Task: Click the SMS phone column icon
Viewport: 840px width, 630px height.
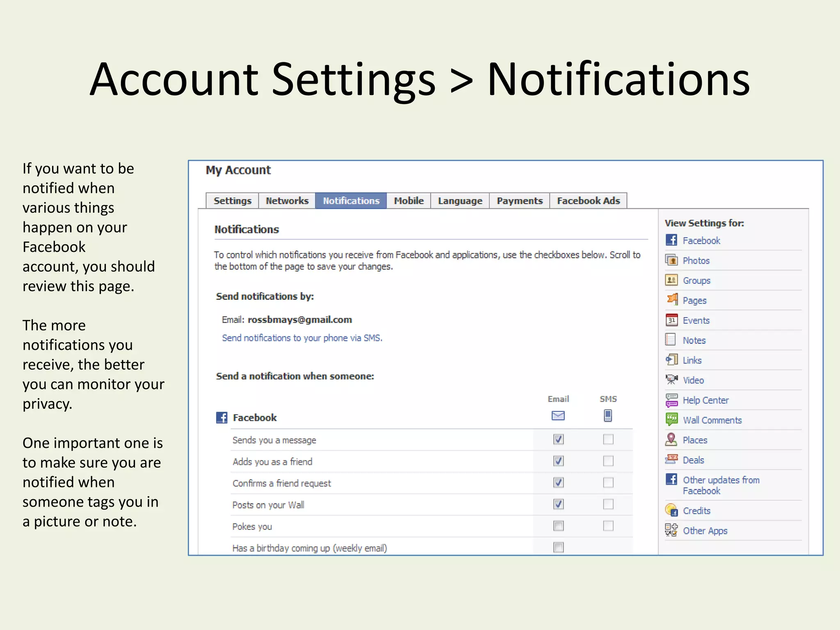Action: pos(608,416)
